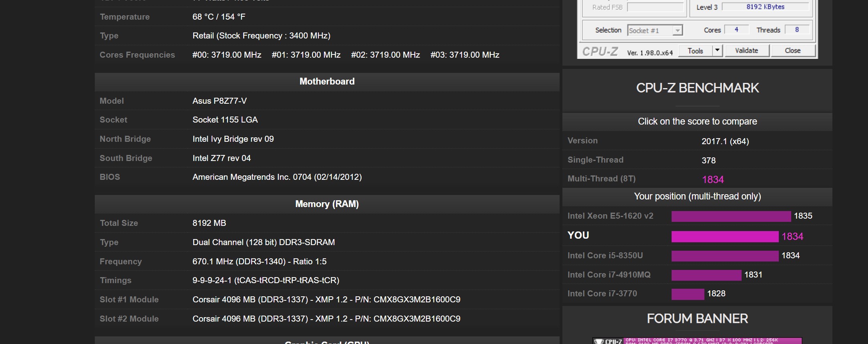Click the CPU-Z Validate button

click(747, 50)
